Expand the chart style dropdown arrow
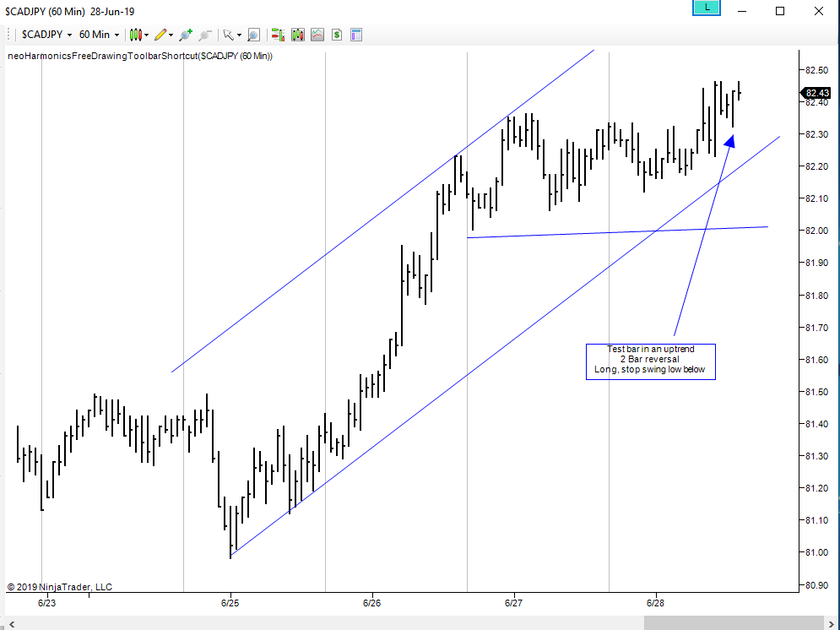Screen dimensions: 840x630 click(x=146, y=35)
